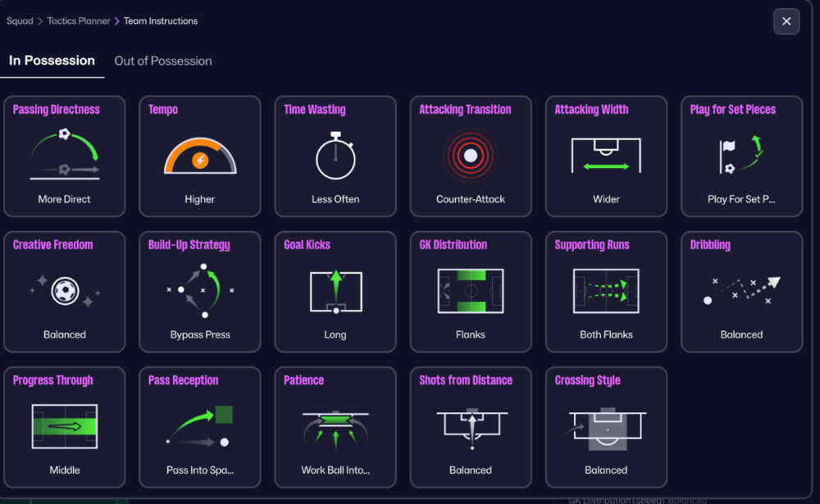Viewport: 820px width, 504px height.
Task: Click the 'Less Often' value text
Action: (335, 199)
